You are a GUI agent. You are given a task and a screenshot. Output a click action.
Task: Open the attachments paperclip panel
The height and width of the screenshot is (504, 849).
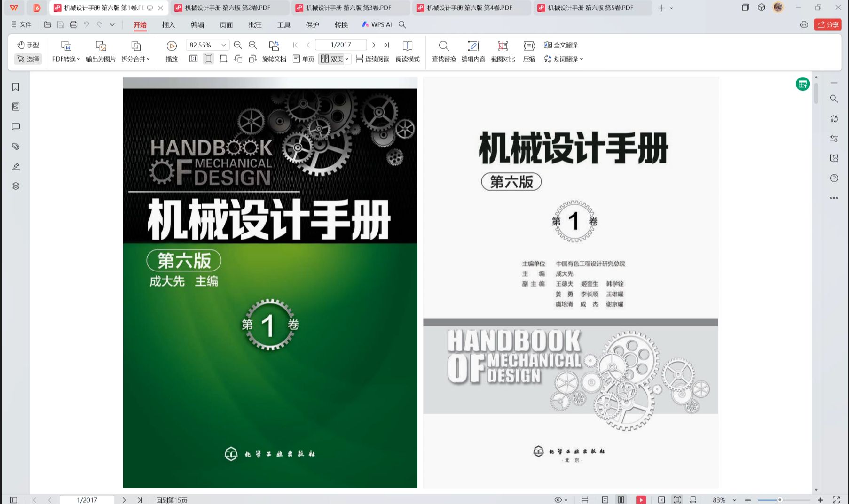[x=16, y=147]
